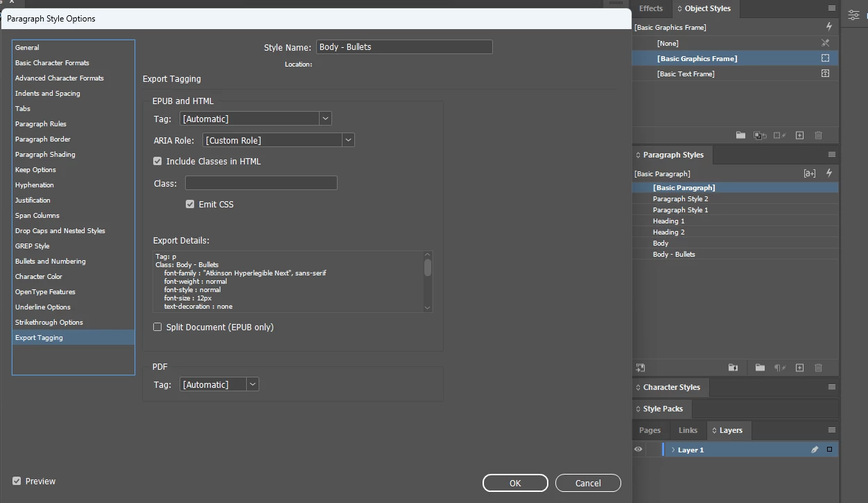Toggle the lock box of Layer 1
This screenshot has height=503, width=868.
pyautogui.click(x=653, y=450)
